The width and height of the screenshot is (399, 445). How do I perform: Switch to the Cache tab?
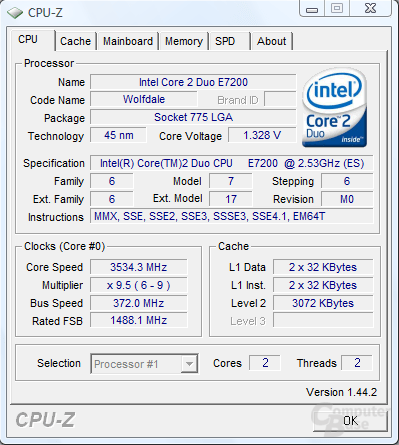click(75, 41)
